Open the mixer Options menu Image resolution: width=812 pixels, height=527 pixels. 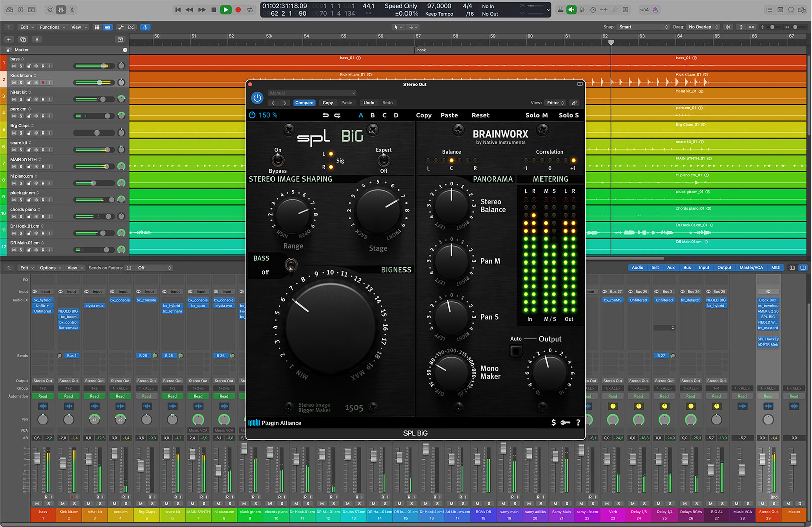[50, 268]
